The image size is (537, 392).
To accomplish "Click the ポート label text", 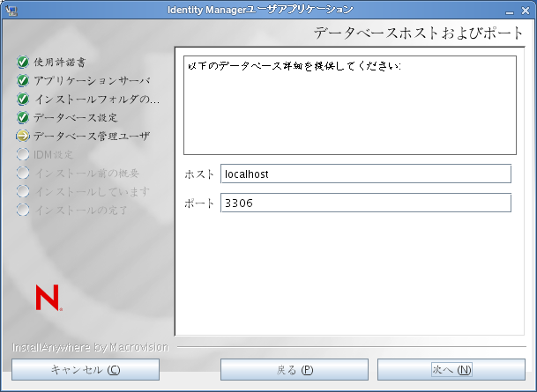I will point(199,203).
